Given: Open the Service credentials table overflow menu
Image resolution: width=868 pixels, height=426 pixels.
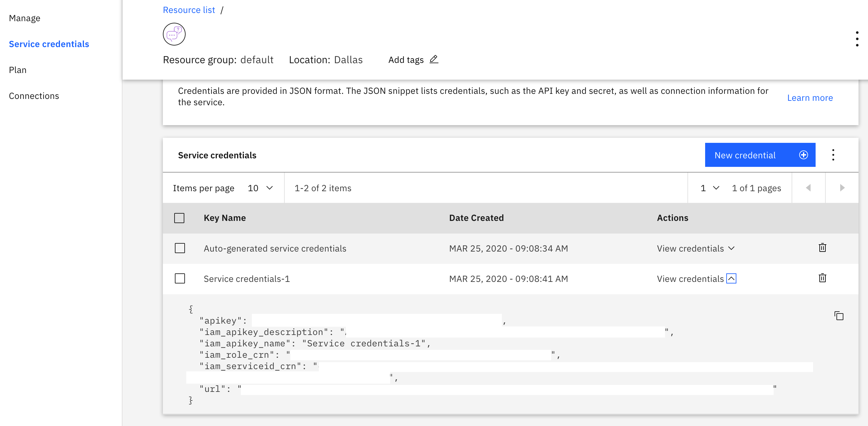Looking at the screenshot, I should click(x=833, y=155).
